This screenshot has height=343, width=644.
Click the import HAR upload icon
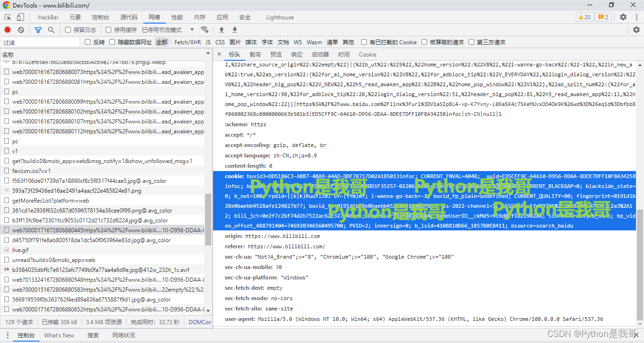click(x=222, y=30)
